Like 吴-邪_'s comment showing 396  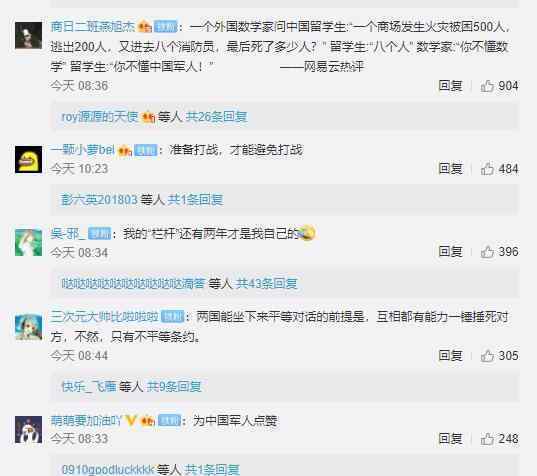click(x=487, y=252)
